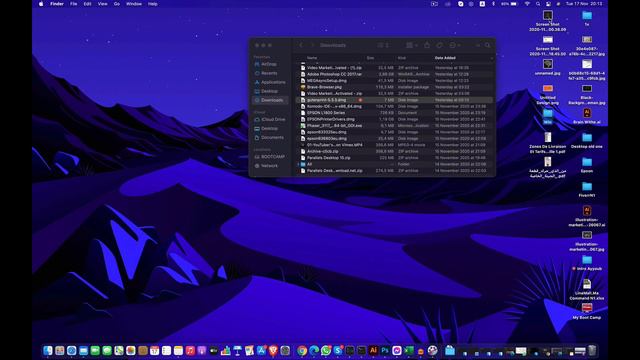This screenshot has height=360, width=640.
Task: Launch Photoshop from the Dock
Action: click(385, 350)
